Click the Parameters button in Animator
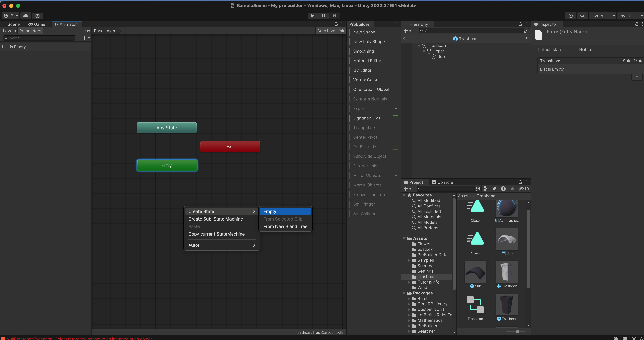 [30, 31]
